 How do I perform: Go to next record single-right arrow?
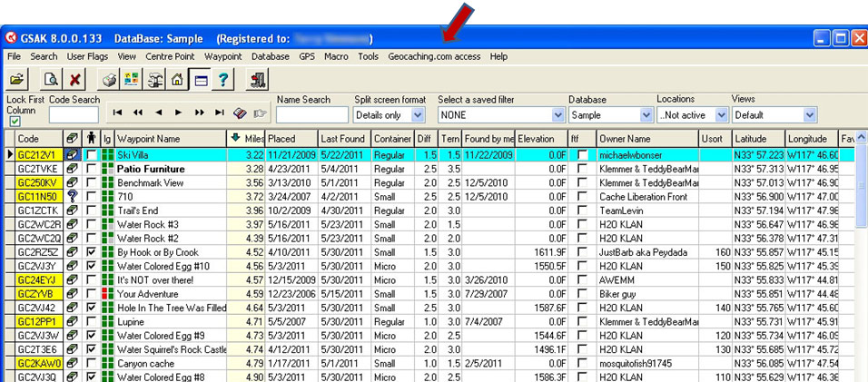tap(178, 113)
